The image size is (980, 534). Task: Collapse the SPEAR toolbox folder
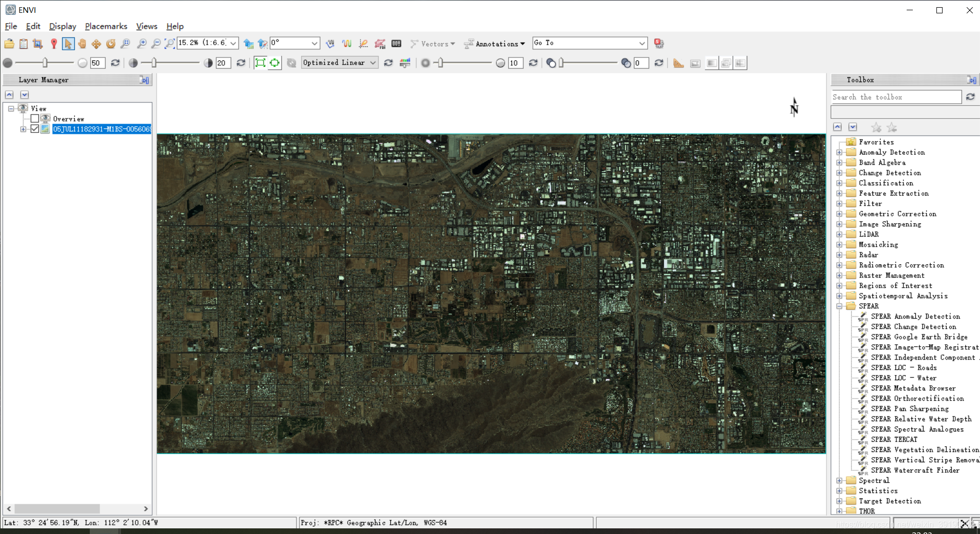(839, 306)
